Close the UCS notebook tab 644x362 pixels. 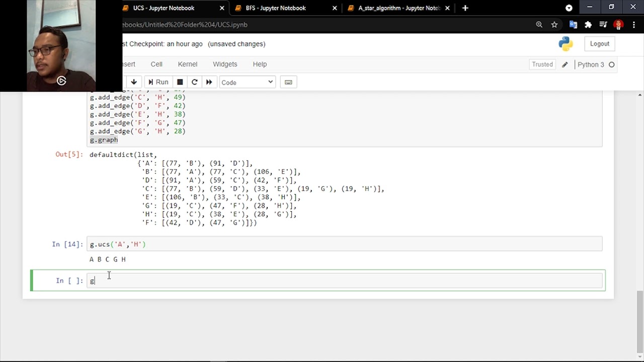coord(222,8)
